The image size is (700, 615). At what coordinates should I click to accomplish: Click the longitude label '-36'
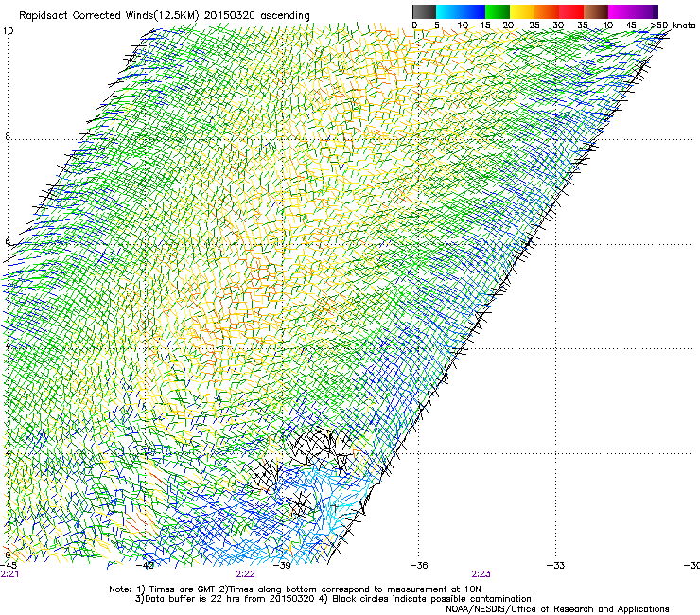[419, 566]
